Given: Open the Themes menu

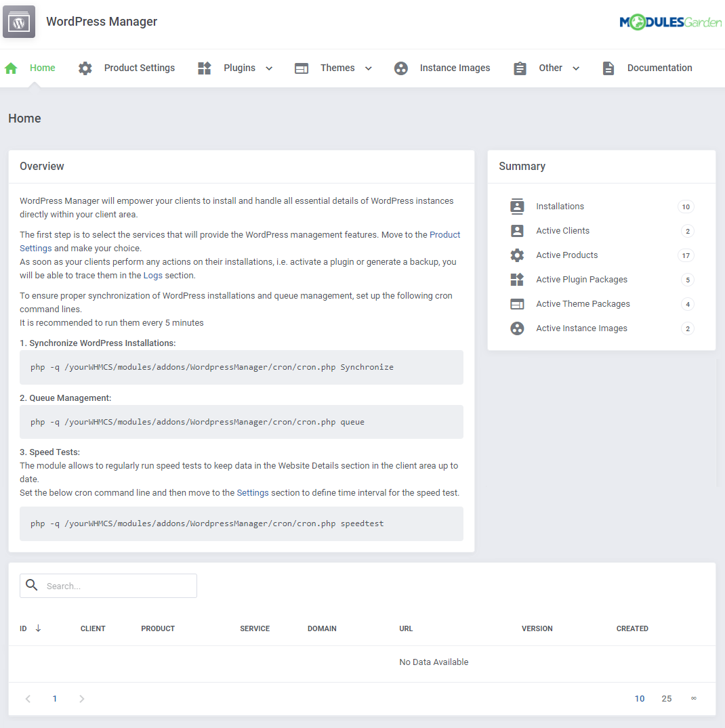Looking at the screenshot, I should click(x=337, y=68).
